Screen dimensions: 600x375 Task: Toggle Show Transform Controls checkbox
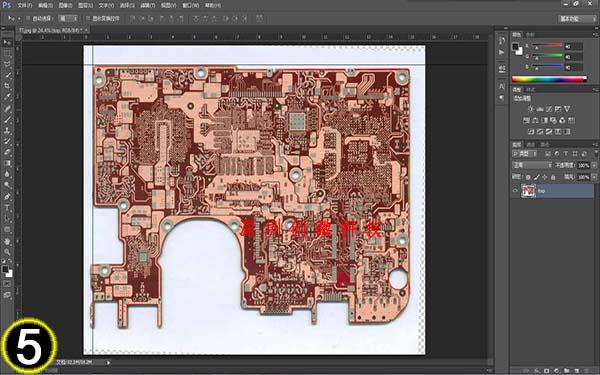click(x=88, y=18)
